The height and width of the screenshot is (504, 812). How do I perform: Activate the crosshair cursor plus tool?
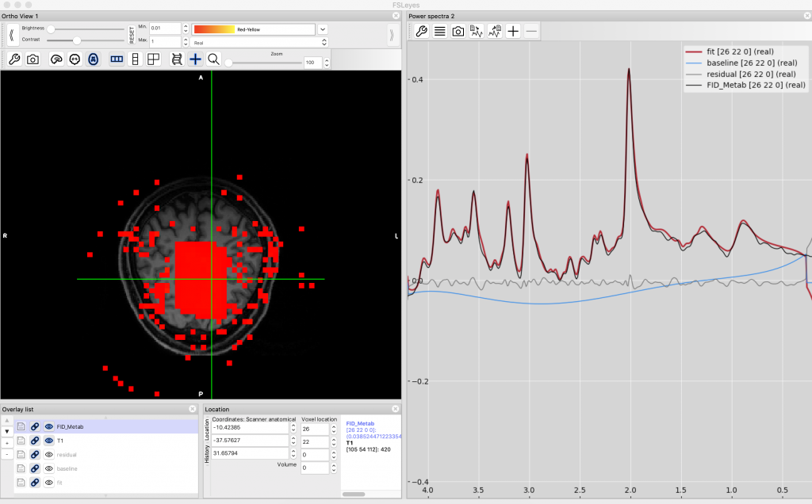pos(195,59)
